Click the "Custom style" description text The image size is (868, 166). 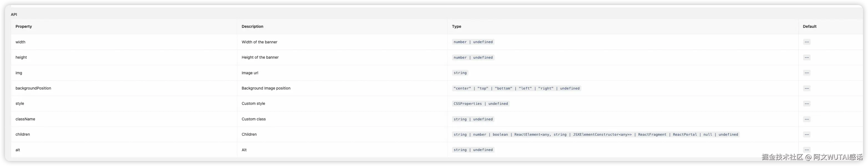[253, 104]
